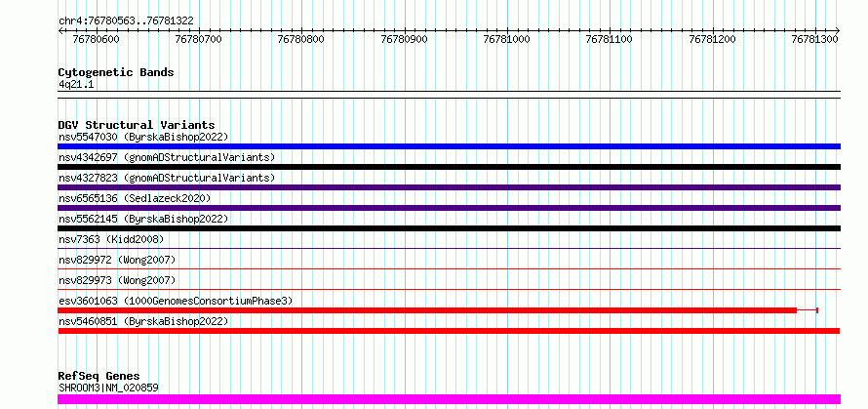Screen dimensions: 868x409
Task: Click the nsv829972 (Wong2007) label
Action: click(117, 260)
